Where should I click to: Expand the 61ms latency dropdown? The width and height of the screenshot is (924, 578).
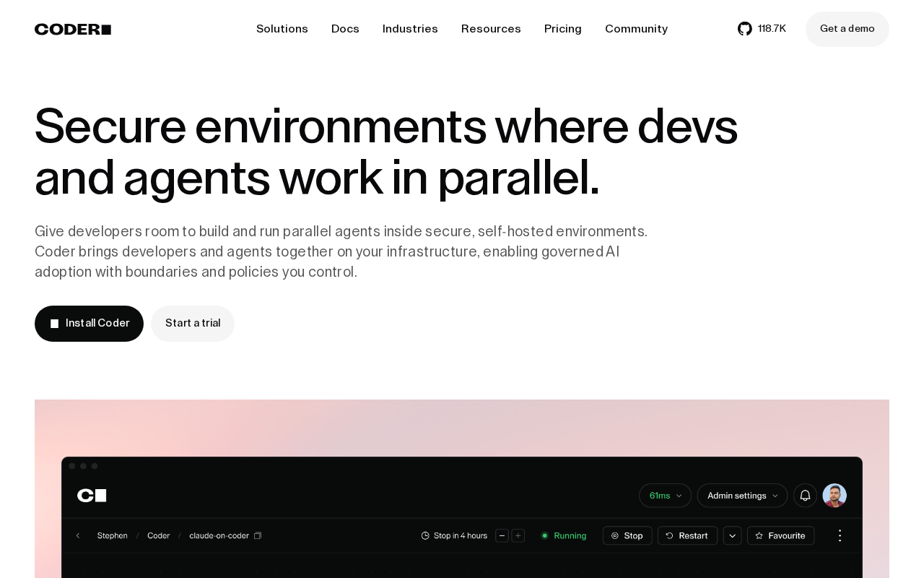tap(665, 496)
